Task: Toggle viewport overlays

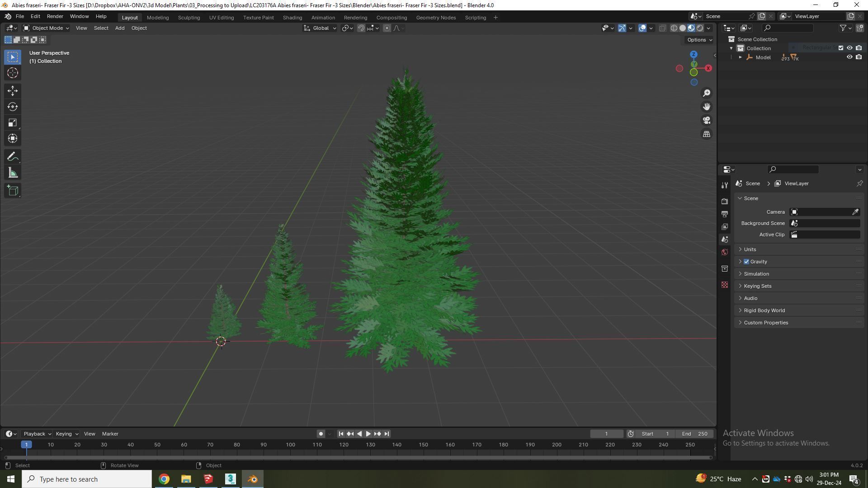Action: tap(642, 28)
